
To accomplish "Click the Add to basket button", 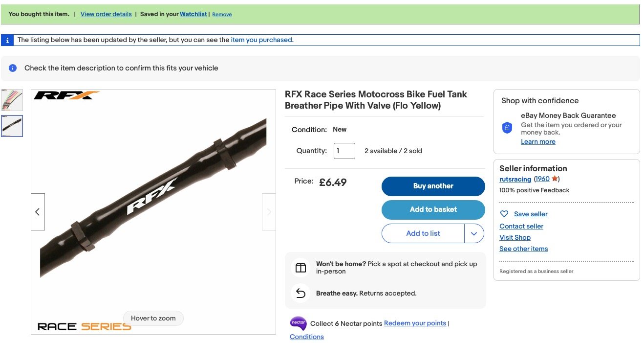I will coord(433,209).
